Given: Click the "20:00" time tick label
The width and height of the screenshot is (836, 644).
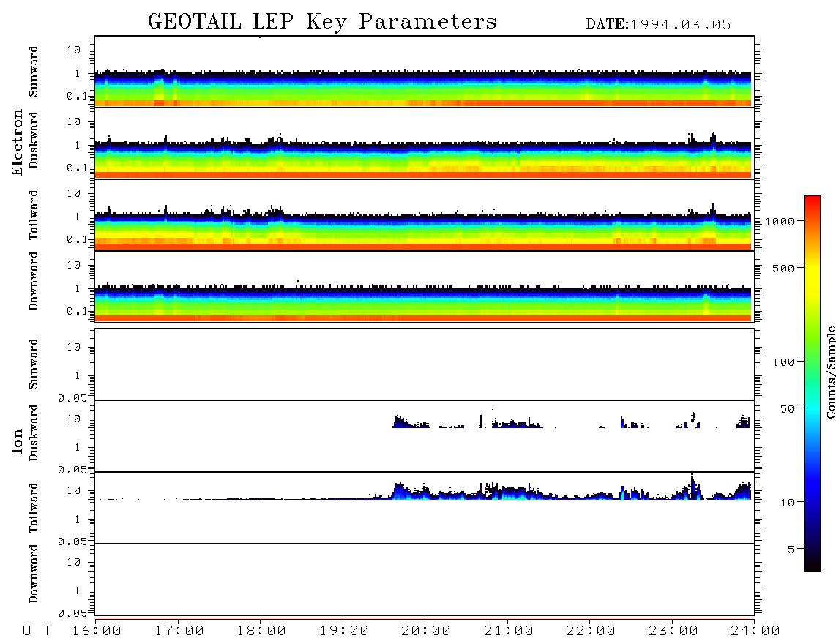Looking at the screenshot, I should click(x=427, y=632).
